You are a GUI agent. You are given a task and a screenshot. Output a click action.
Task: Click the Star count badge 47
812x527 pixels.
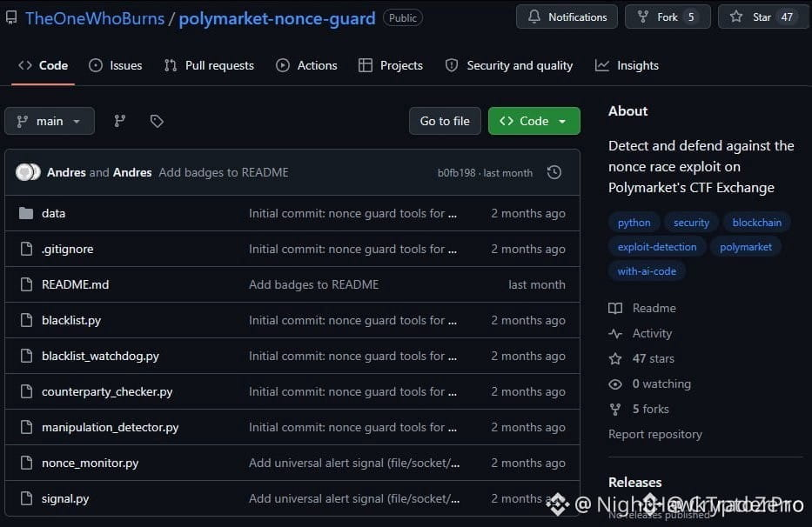[x=787, y=17]
